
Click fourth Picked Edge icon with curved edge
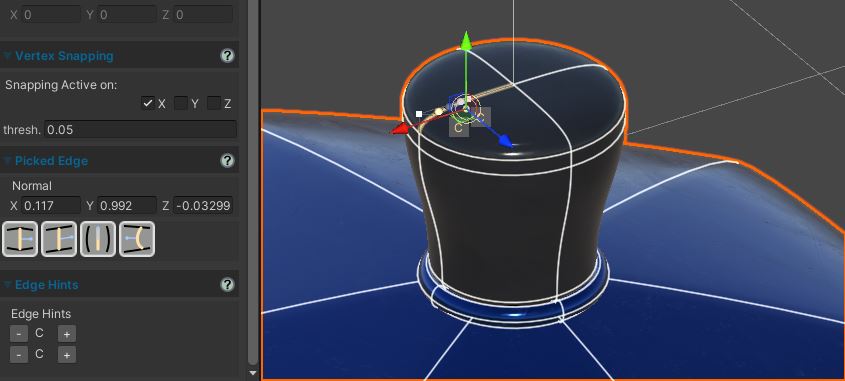click(137, 238)
